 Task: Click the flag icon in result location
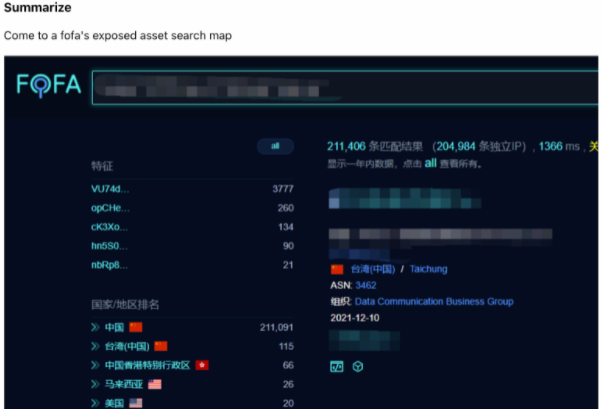[x=337, y=269]
